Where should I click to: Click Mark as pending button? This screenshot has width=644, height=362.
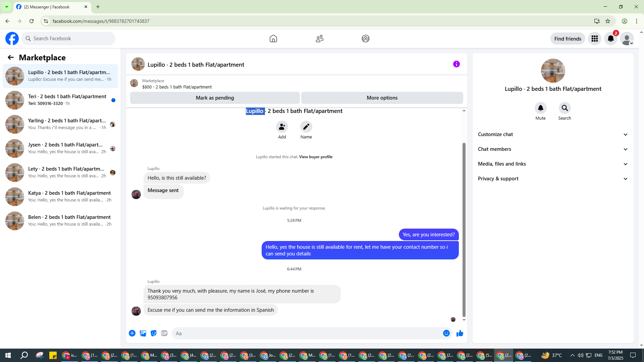215,98
